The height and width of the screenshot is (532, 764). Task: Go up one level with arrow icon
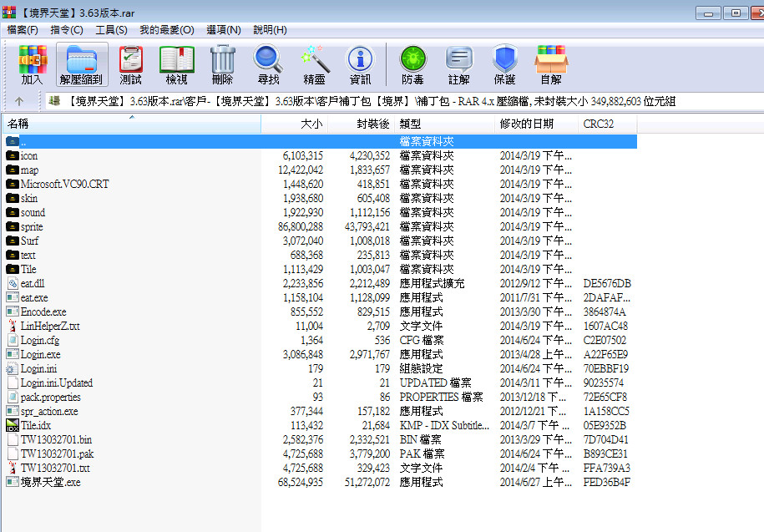coord(19,101)
